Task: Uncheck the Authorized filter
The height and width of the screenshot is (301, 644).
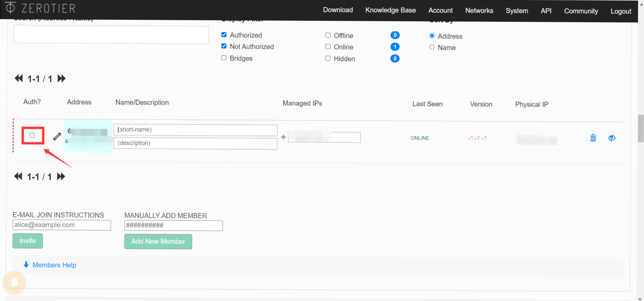Action: 224,35
